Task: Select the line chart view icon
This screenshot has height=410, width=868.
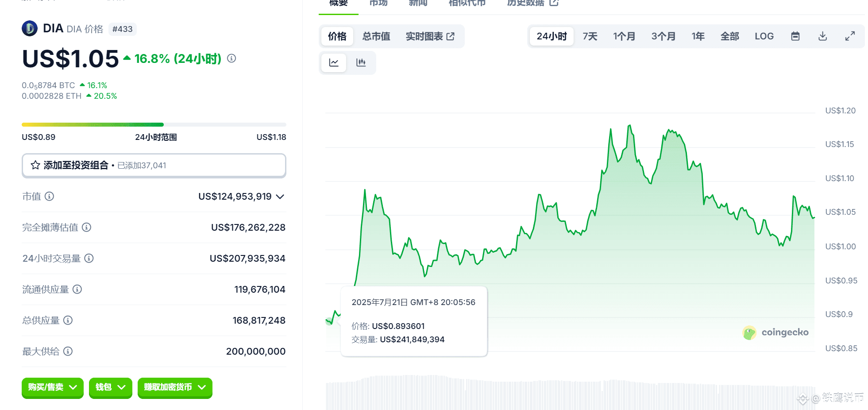Action: tap(334, 63)
